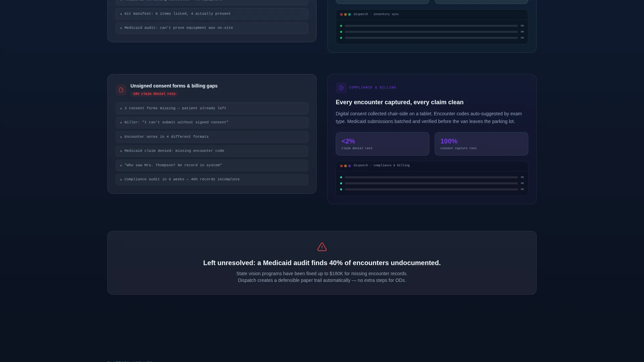Select 'Medicaid audit: can't prove equipment' row
The image size is (644, 362).
click(x=212, y=28)
